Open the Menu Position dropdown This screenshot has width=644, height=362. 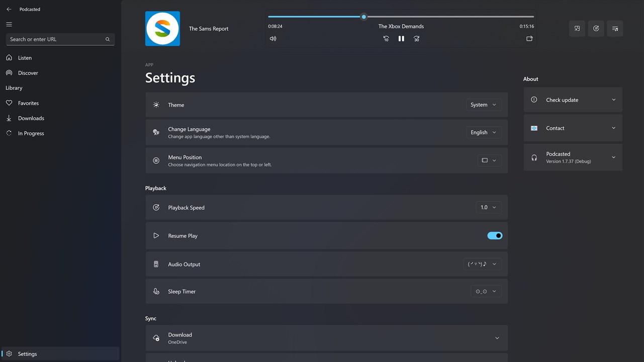tap(489, 160)
